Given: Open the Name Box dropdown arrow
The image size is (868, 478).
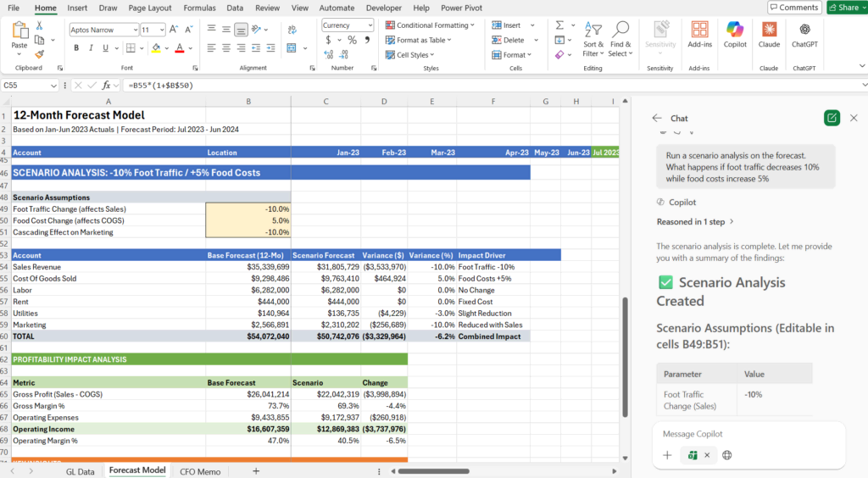Looking at the screenshot, I should pyautogui.click(x=53, y=86).
